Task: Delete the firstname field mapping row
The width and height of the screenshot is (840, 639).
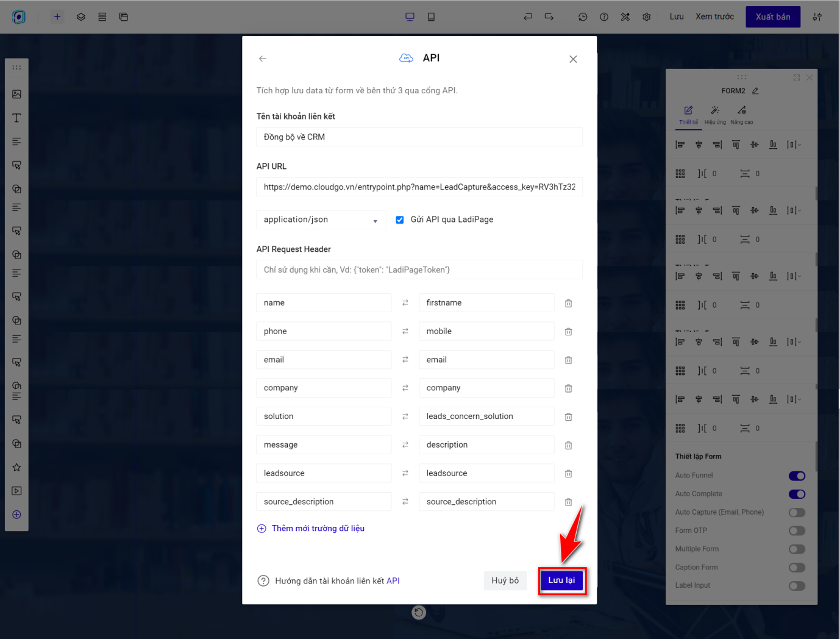Action: point(568,303)
